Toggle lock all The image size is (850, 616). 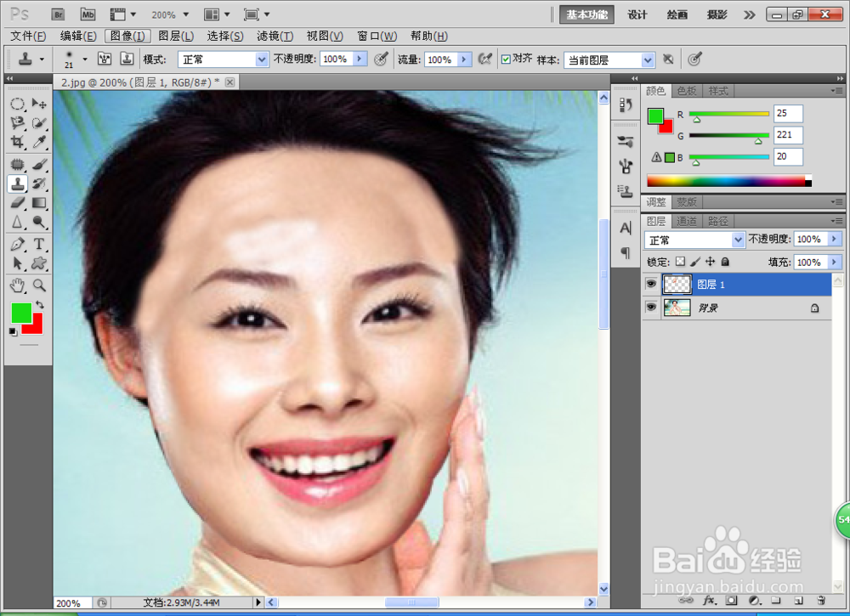[x=725, y=262]
